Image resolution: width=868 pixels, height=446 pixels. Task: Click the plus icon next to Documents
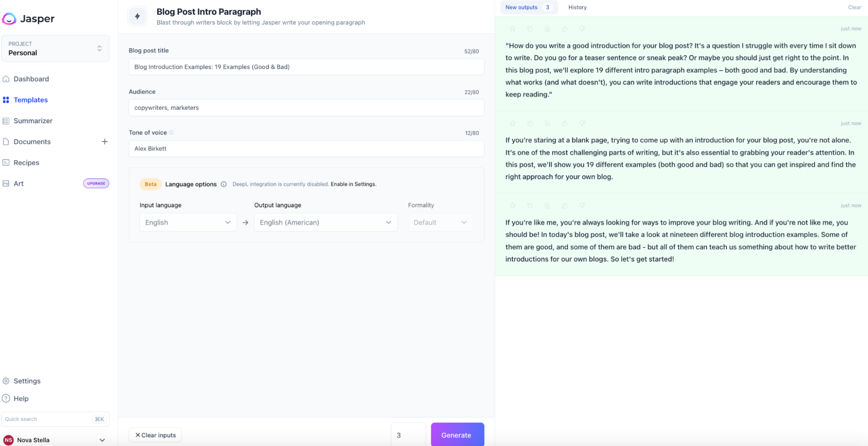tap(105, 142)
